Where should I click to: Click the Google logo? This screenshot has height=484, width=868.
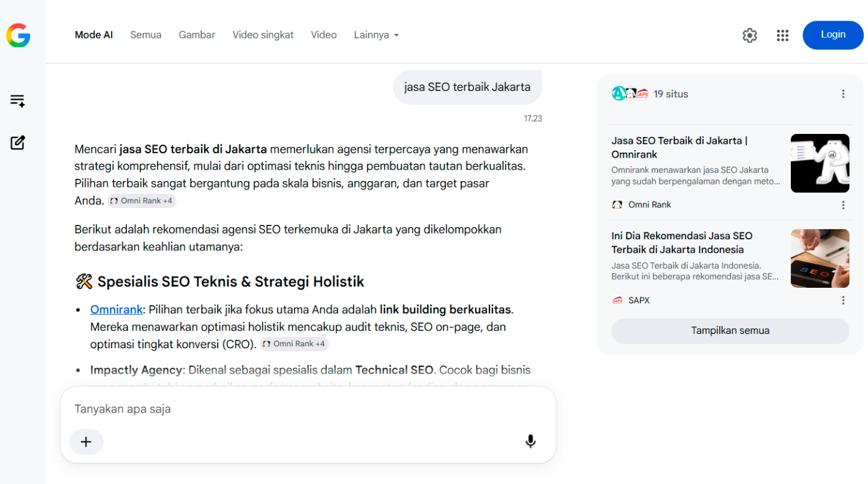(x=18, y=36)
